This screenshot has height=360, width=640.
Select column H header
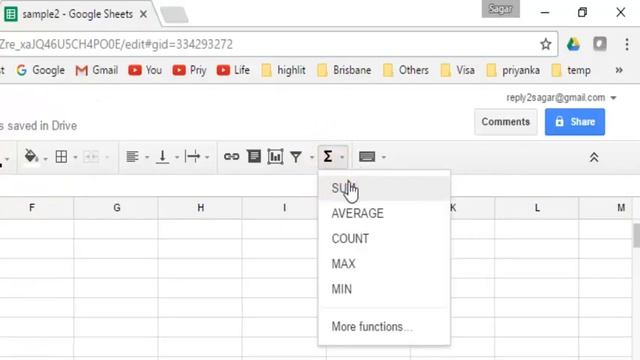[x=201, y=208]
